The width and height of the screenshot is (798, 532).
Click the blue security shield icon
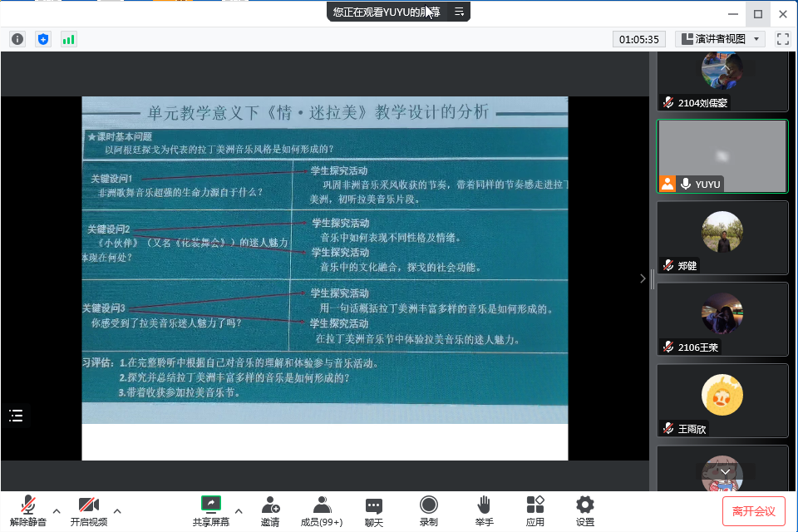click(x=43, y=39)
